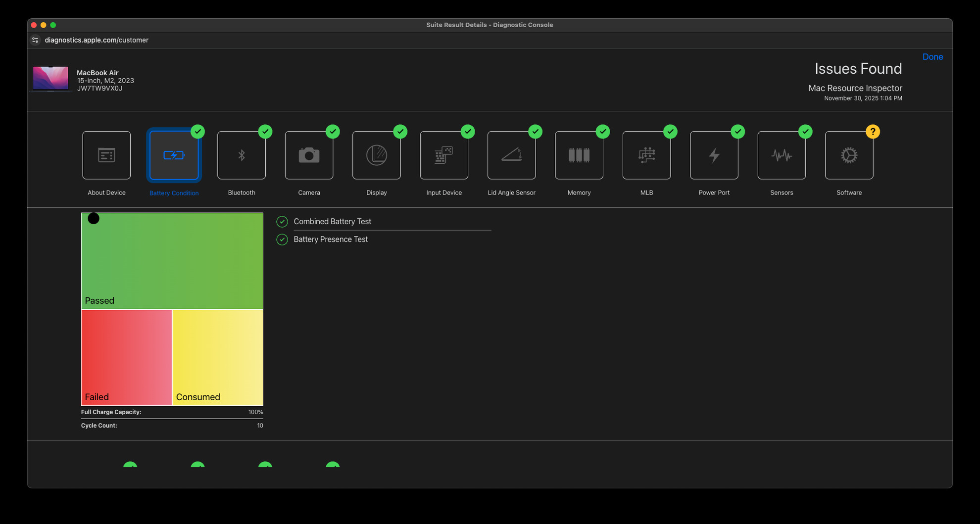Select the Lid Angle Sensor category

(x=512, y=155)
